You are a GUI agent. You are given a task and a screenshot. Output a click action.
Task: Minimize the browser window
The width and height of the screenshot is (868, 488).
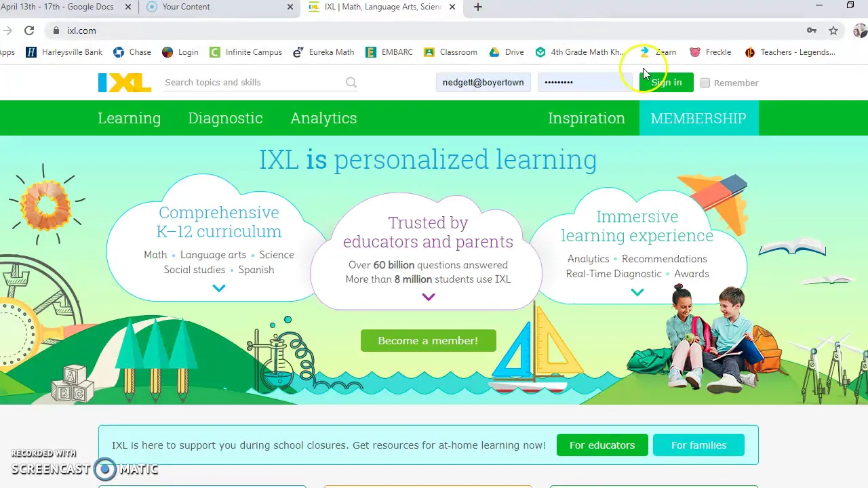click(819, 5)
